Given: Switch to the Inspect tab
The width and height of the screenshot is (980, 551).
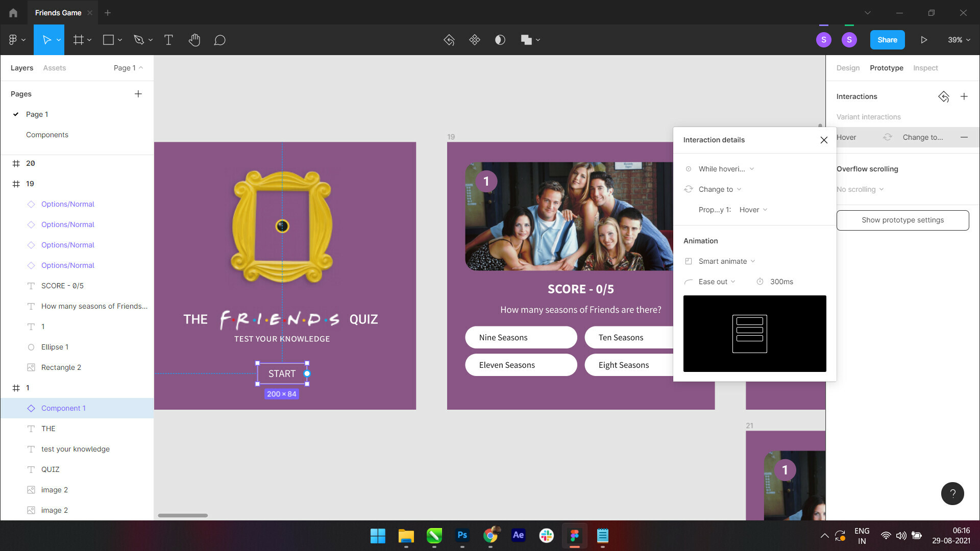Looking at the screenshot, I should pos(925,68).
